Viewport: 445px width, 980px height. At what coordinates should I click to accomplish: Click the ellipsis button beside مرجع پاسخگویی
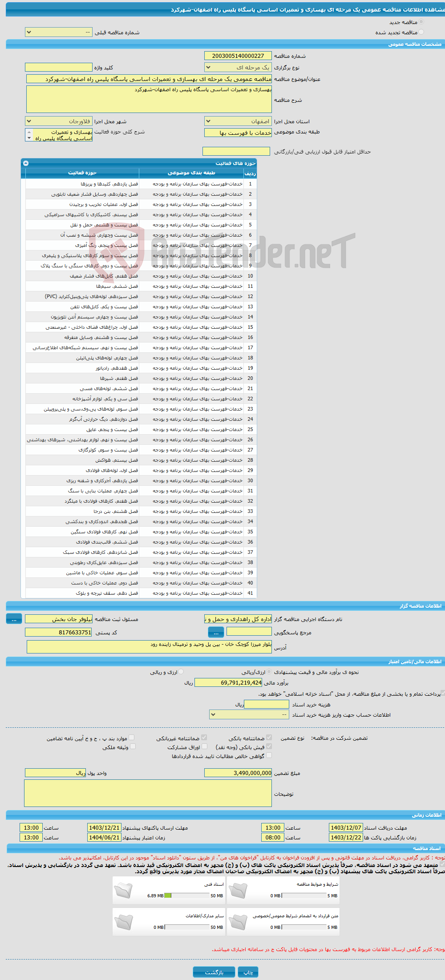pos(216,632)
